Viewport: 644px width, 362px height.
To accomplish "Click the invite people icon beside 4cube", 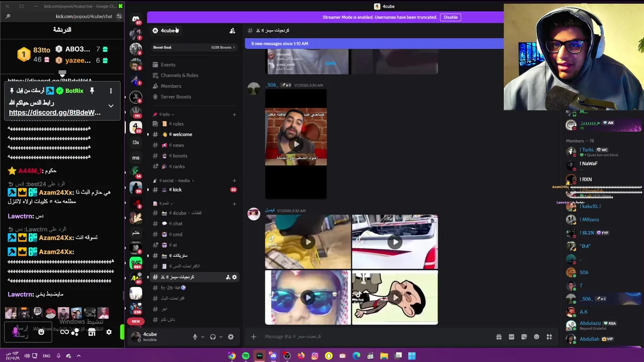I will 232,31.
